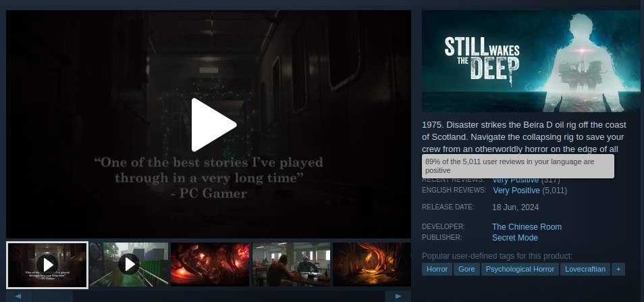Viewport: 644px width, 302px height.
Task: Click the thumbnail strip scrollbar handle
Action: (52, 296)
